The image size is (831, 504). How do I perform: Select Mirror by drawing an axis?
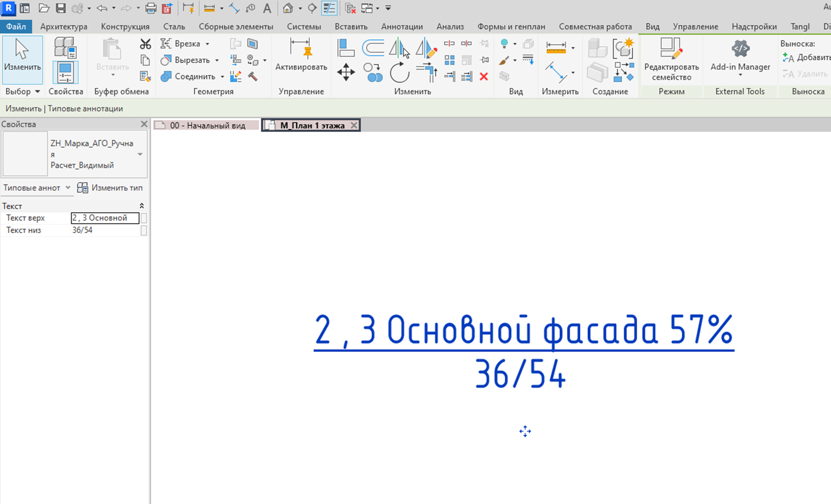(x=426, y=48)
